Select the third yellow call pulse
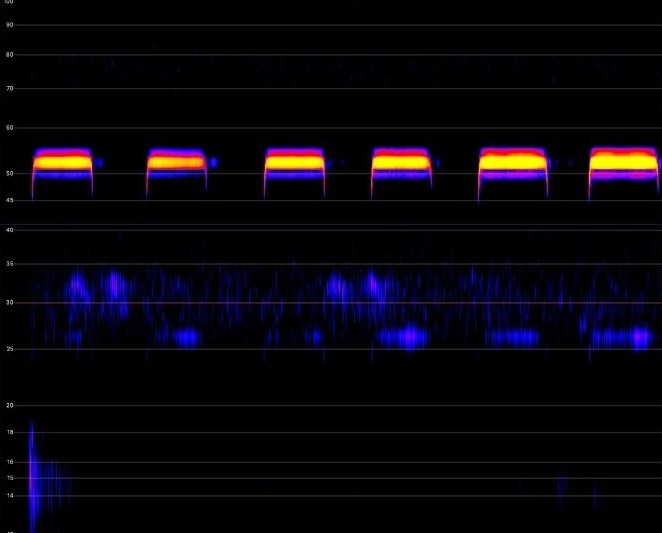662x533 pixels. point(295,162)
